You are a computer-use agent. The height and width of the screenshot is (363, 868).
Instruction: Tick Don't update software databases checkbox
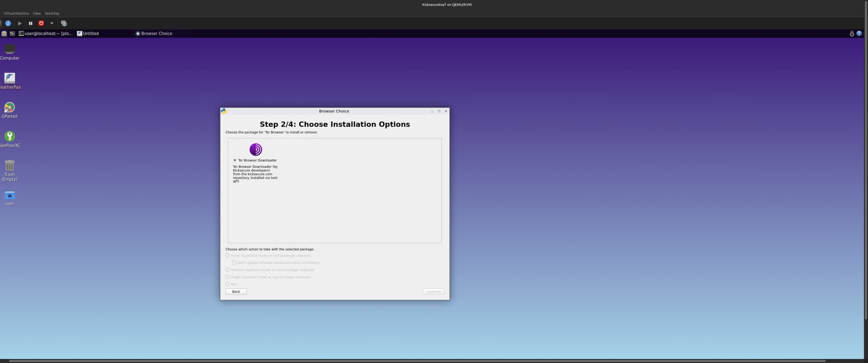click(x=234, y=263)
